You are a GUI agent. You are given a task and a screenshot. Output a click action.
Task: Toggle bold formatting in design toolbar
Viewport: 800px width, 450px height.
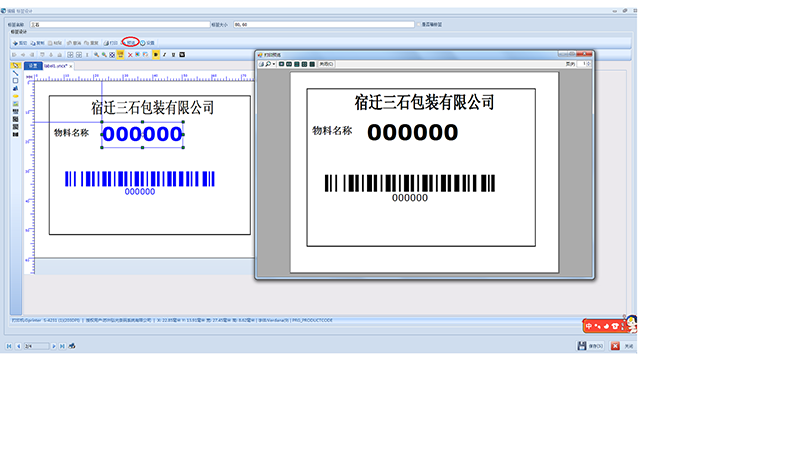coord(156,55)
